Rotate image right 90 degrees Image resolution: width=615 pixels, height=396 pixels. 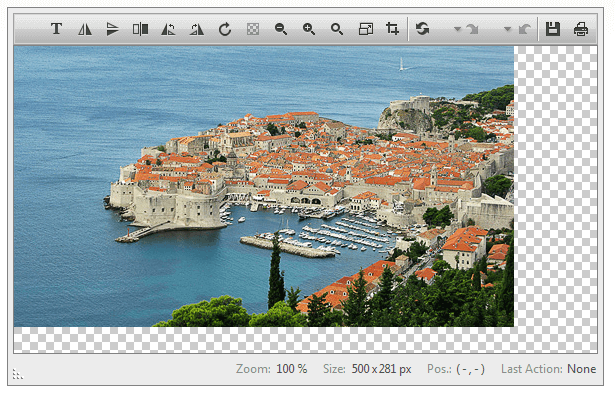[x=197, y=29]
